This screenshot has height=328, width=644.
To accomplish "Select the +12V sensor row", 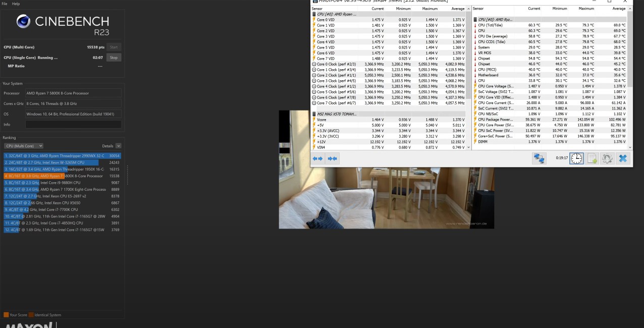I will [x=388, y=142].
